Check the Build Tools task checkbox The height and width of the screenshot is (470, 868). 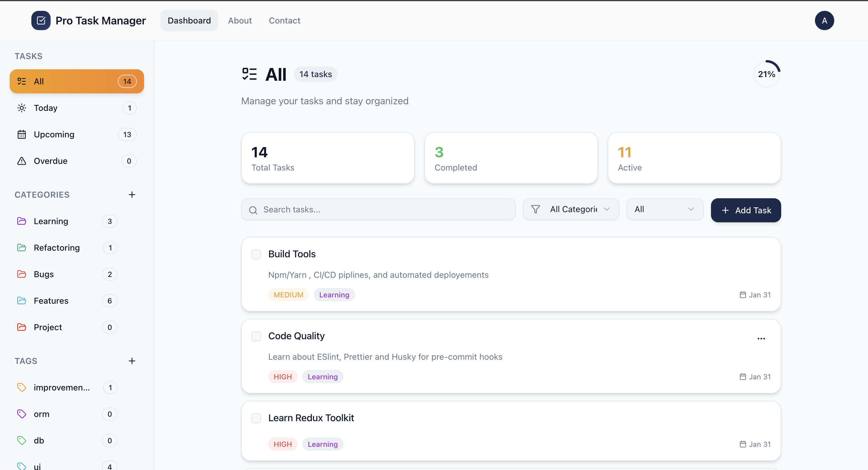click(256, 254)
